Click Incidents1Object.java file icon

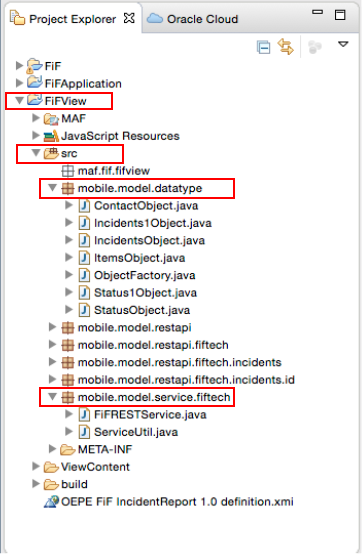[84, 223]
